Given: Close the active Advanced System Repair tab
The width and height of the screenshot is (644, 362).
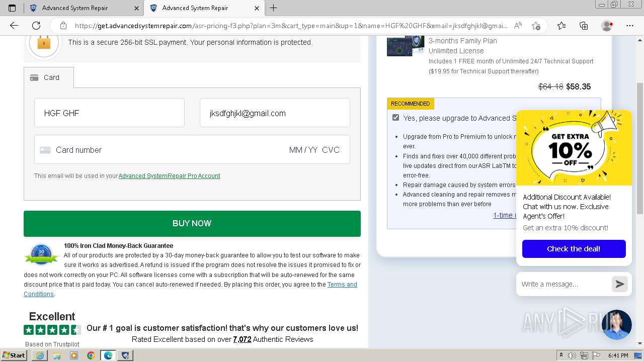Looking at the screenshot, I should coord(257,8).
